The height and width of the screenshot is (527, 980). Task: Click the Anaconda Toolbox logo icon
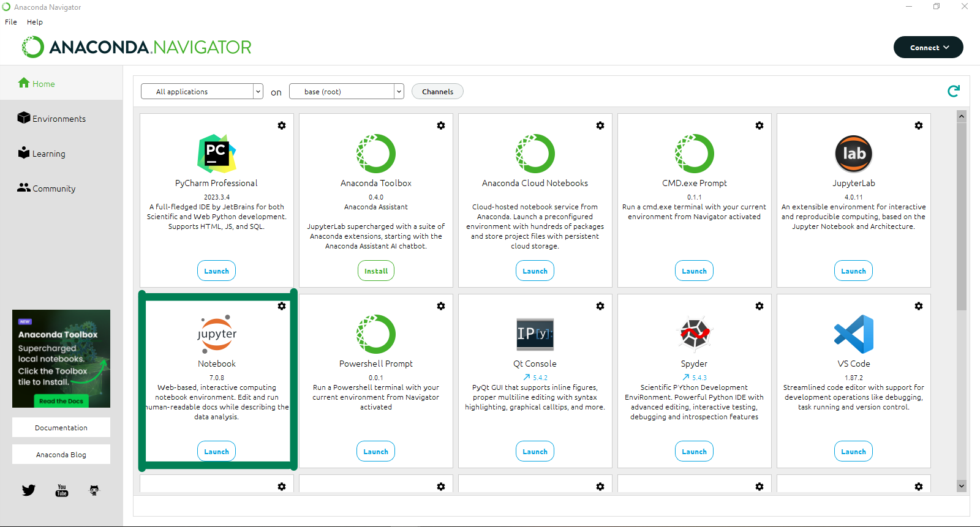click(376, 154)
